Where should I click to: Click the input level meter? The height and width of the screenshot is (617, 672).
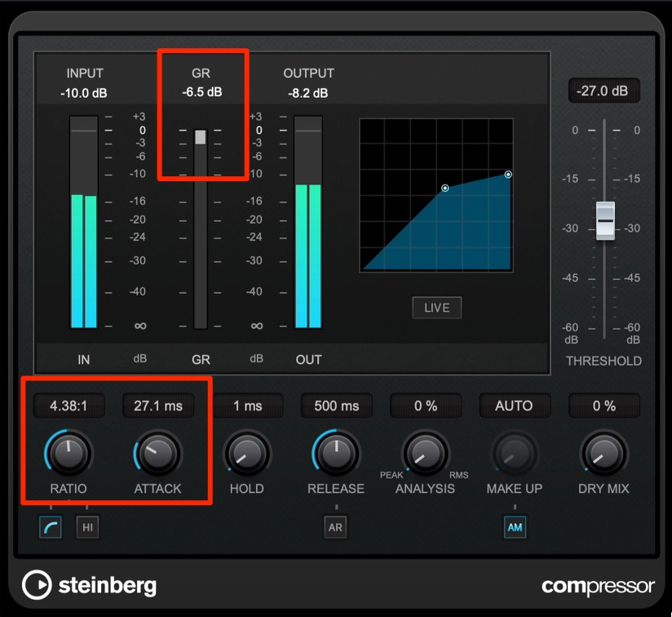pos(84,222)
